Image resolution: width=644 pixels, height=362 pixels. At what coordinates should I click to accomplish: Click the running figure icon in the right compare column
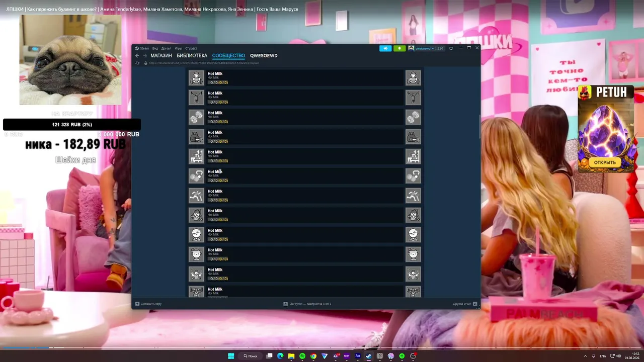pyautogui.click(x=413, y=196)
